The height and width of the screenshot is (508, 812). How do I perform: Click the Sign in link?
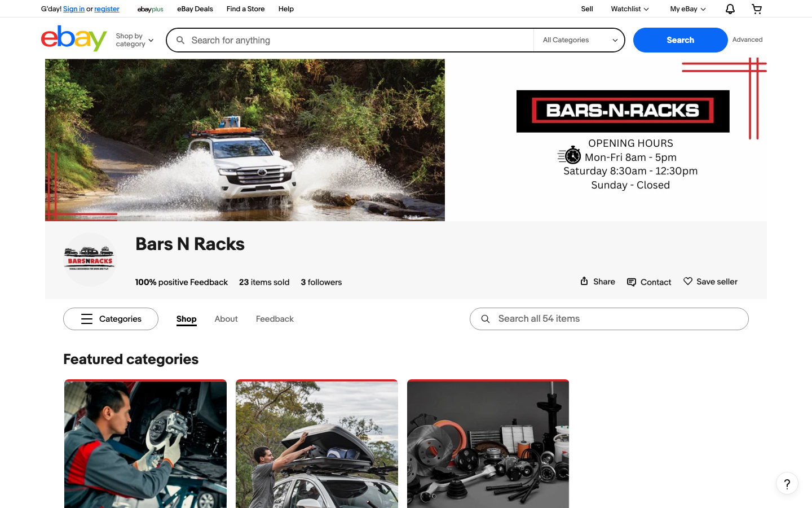tap(74, 9)
